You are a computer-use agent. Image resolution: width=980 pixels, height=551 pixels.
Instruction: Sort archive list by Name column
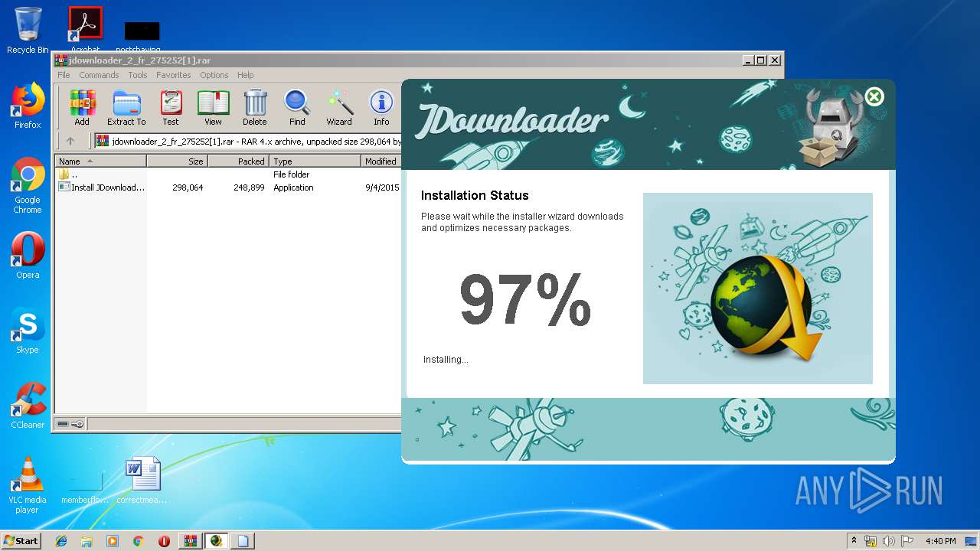[100, 161]
